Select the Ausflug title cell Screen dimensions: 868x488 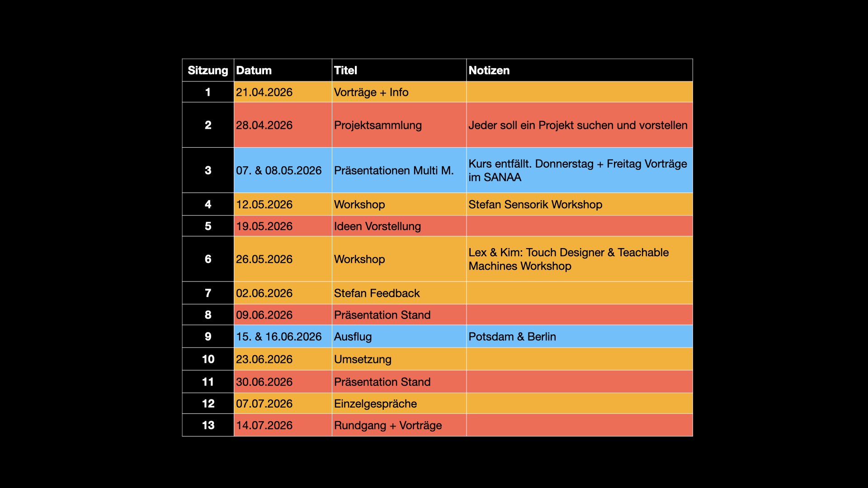(399, 336)
